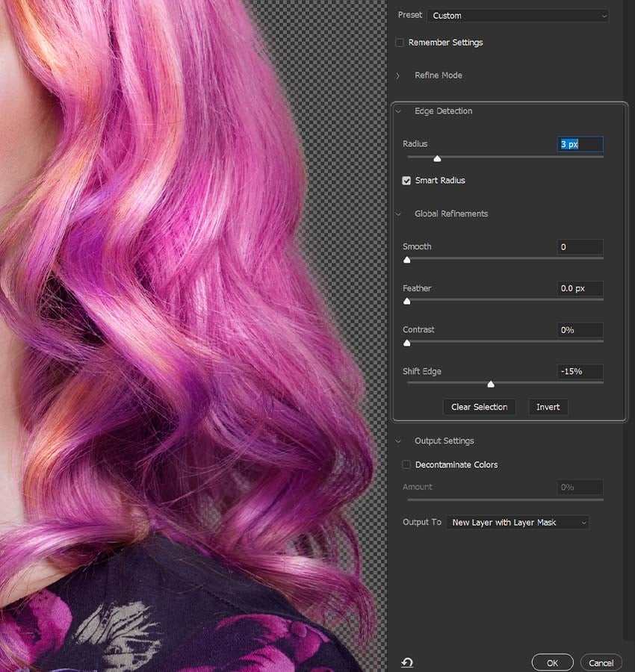Enable Decontaminate Colors
Viewport: 635px width, 672px height.
click(406, 464)
